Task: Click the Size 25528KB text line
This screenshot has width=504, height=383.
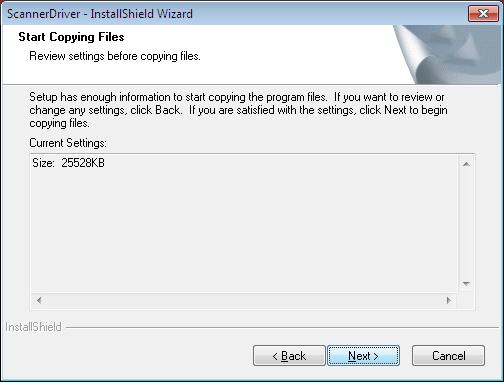Action: pos(68,163)
